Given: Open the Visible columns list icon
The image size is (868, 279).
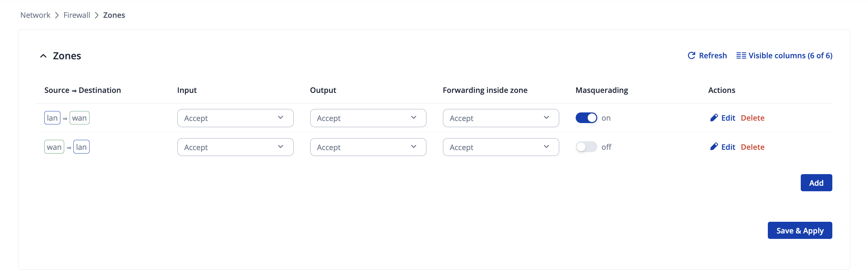Looking at the screenshot, I should coord(741,56).
